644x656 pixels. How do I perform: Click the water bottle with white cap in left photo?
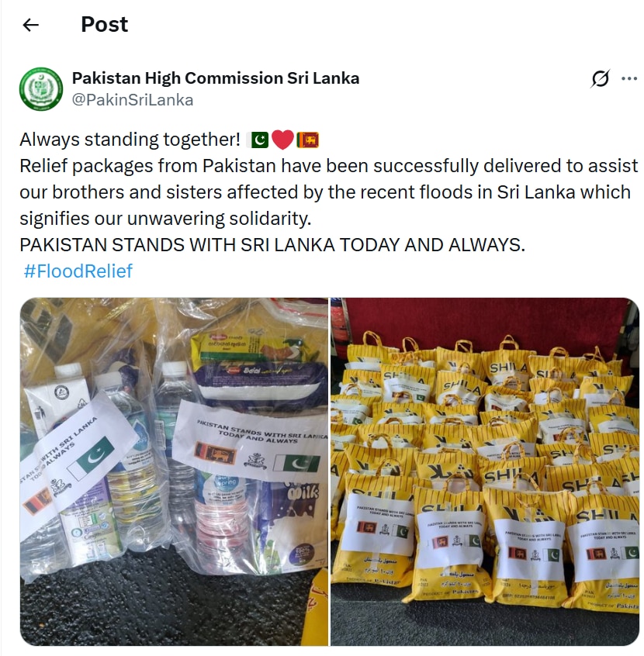pos(176,419)
